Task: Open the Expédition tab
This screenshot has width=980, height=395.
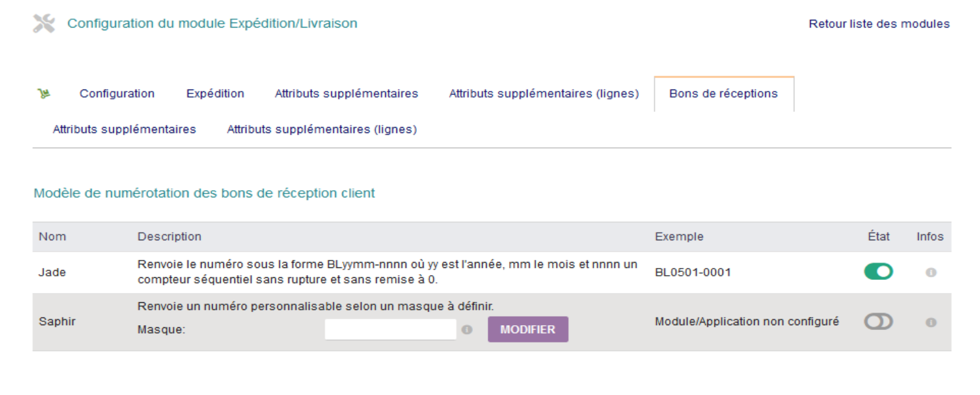Action: click(215, 93)
